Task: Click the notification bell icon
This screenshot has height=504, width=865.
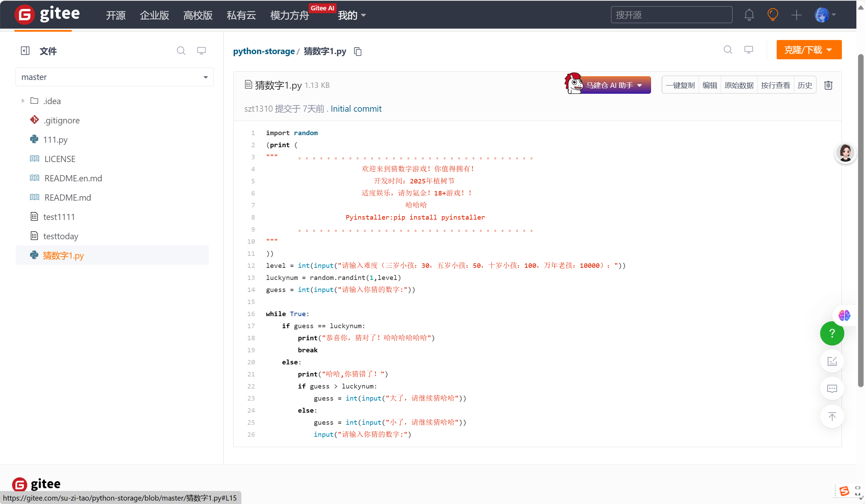Action: coord(749,15)
